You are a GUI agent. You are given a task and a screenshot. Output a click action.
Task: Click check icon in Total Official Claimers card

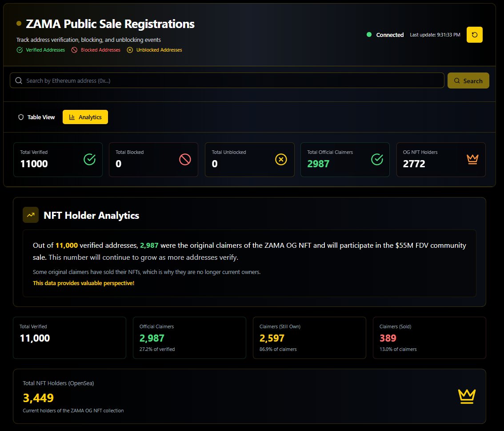(377, 159)
